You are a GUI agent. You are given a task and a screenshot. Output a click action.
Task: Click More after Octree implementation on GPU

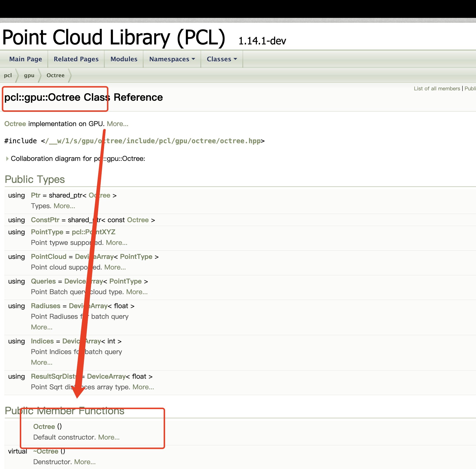pyautogui.click(x=118, y=124)
